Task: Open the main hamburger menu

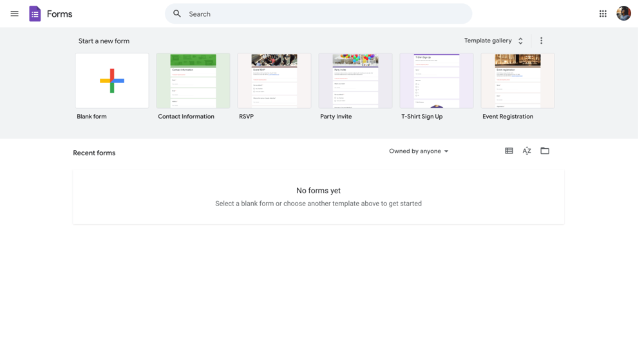Action: tap(14, 14)
